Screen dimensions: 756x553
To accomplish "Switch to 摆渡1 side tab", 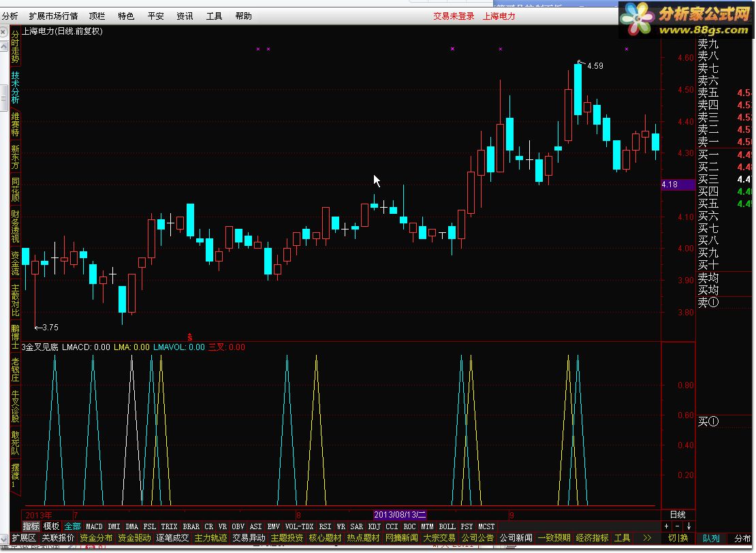I will [16, 475].
